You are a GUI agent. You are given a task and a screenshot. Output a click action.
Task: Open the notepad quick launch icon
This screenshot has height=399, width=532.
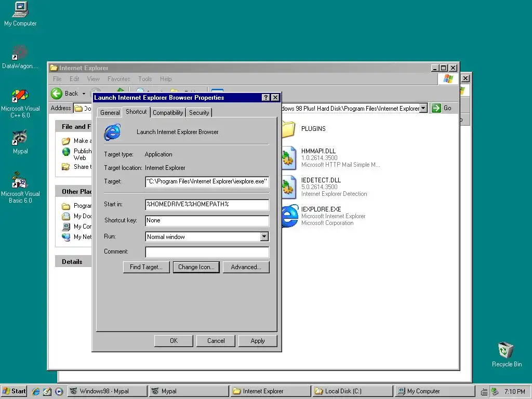click(47, 391)
